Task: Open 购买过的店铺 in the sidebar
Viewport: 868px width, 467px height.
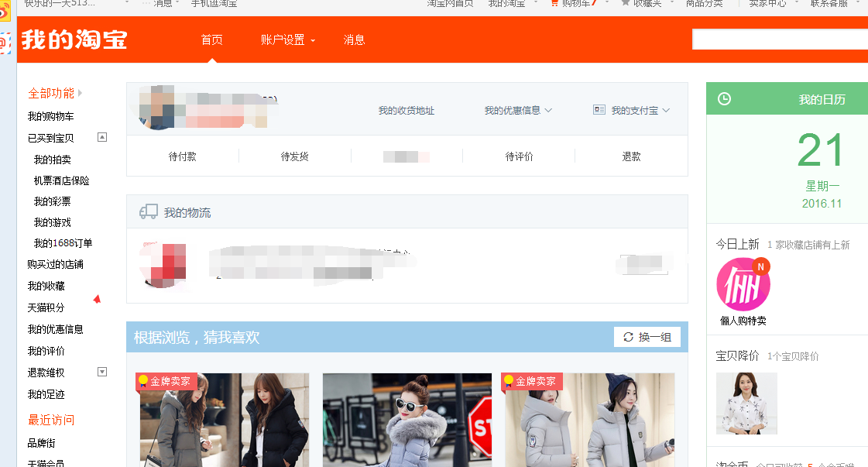Action: (55, 264)
